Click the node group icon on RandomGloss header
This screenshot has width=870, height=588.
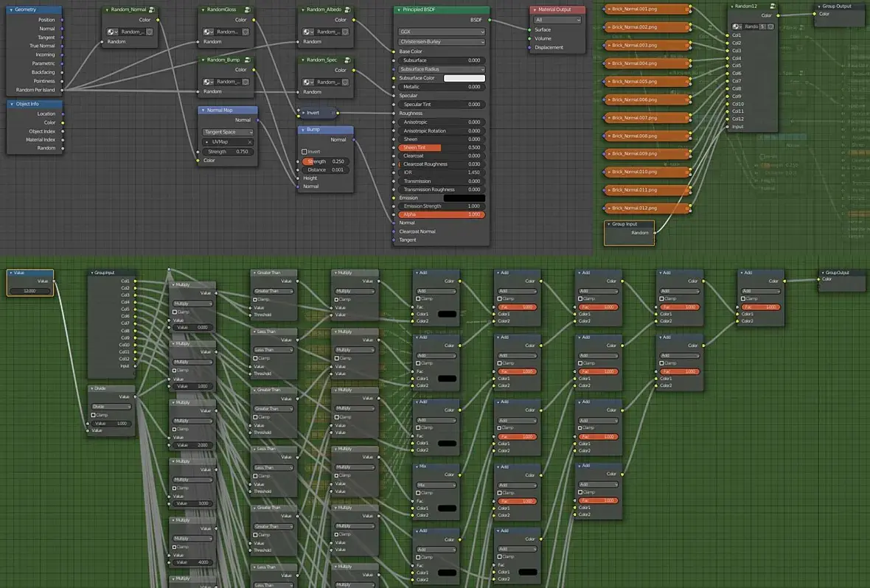tap(248, 10)
